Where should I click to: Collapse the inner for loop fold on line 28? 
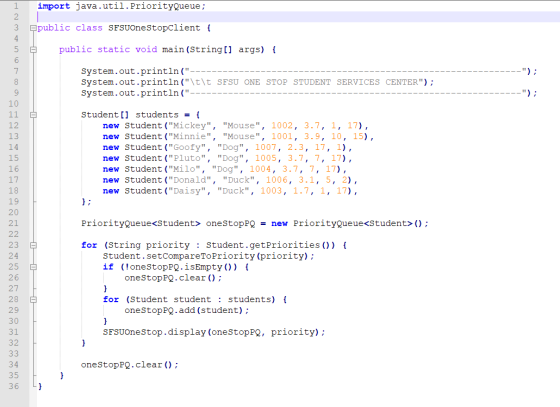click(33, 300)
